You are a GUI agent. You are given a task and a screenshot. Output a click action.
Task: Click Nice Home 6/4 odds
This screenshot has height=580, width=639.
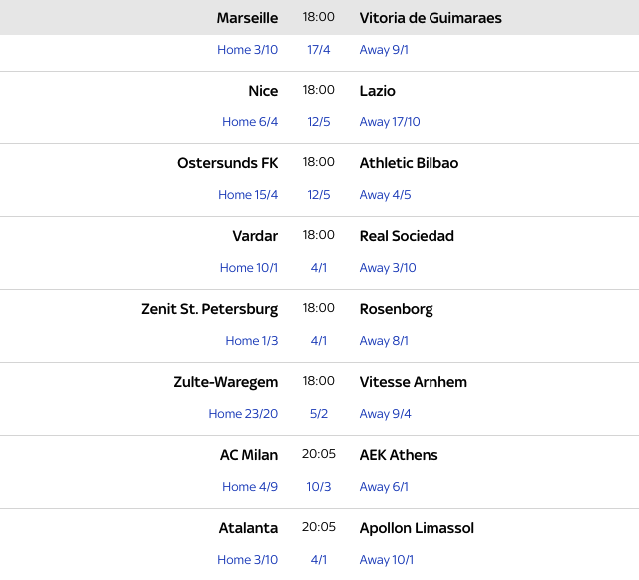[x=250, y=122]
